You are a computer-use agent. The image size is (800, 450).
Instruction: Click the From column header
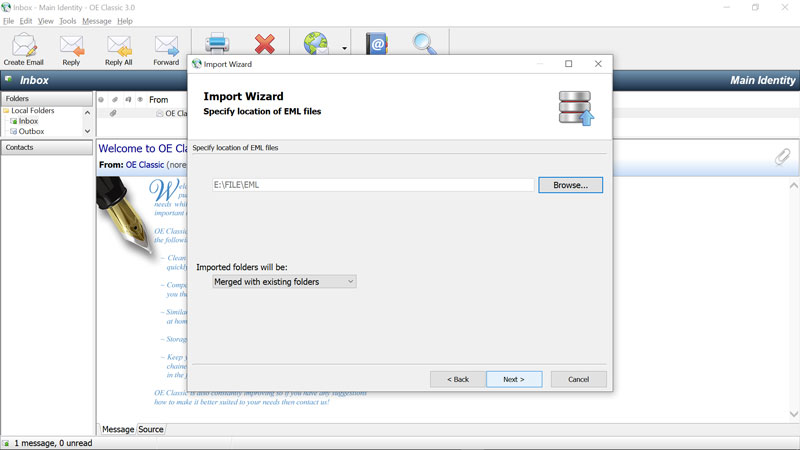click(159, 99)
